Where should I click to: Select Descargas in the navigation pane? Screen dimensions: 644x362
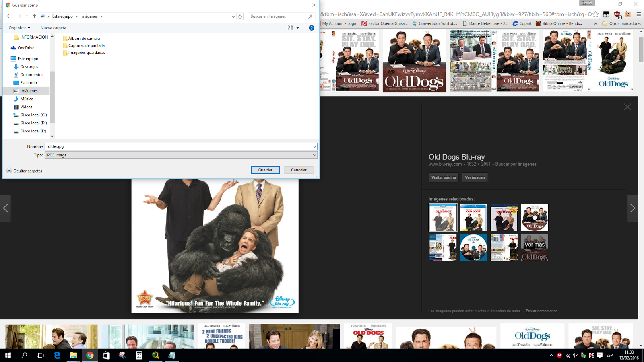[29, 67]
